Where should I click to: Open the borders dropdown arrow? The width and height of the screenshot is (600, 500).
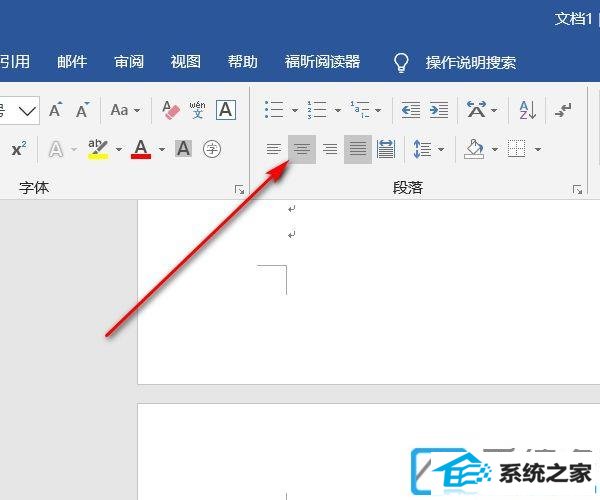pyautogui.click(x=538, y=149)
